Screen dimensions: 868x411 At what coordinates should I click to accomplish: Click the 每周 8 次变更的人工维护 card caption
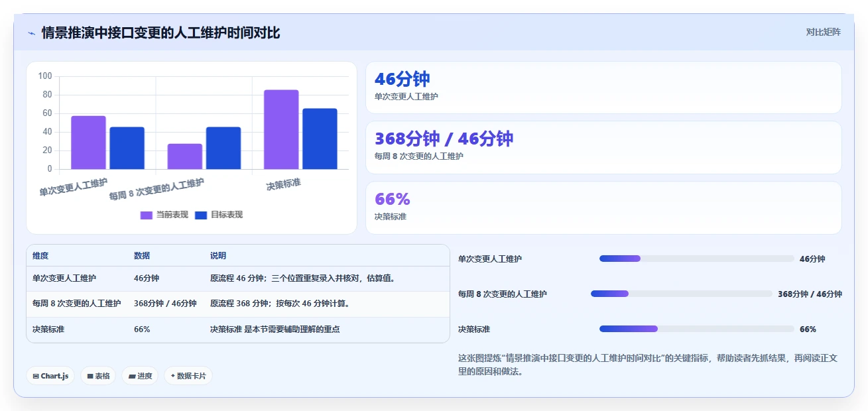coord(418,156)
